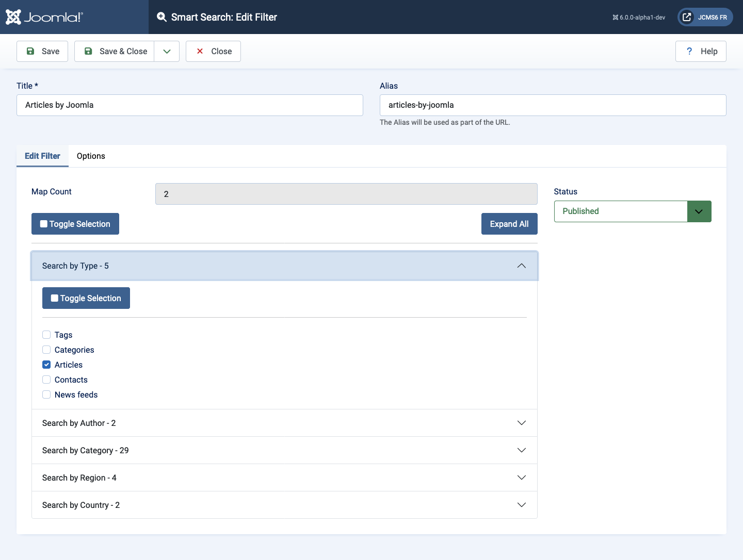Expand the Search by Author section

(x=284, y=423)
